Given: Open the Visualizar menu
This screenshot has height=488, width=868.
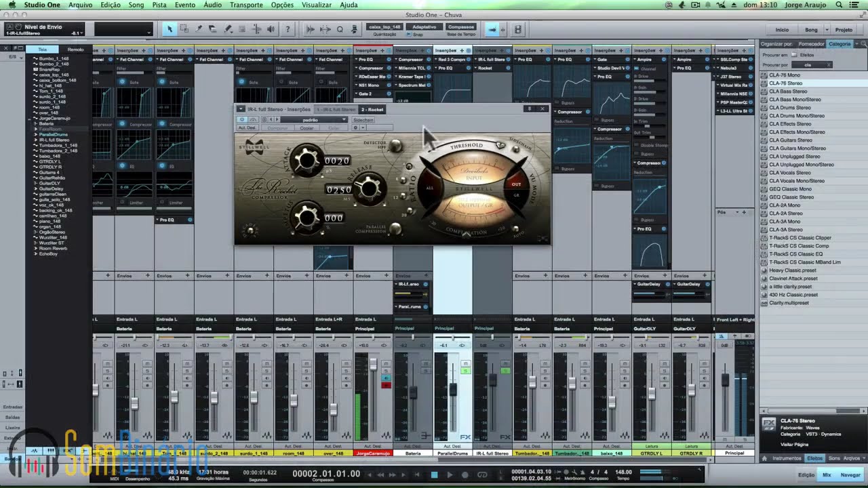Looking at the screenshot, I should 317,5.
